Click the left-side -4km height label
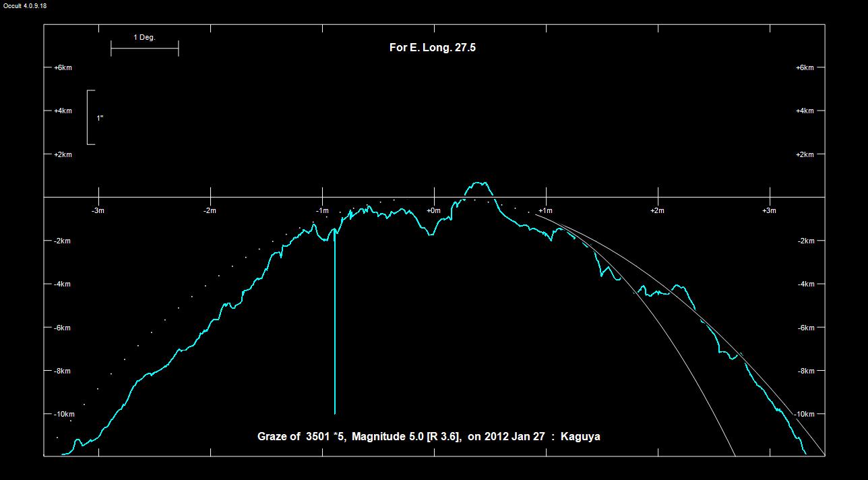This screenshot has width=868, height=480. 62,284
